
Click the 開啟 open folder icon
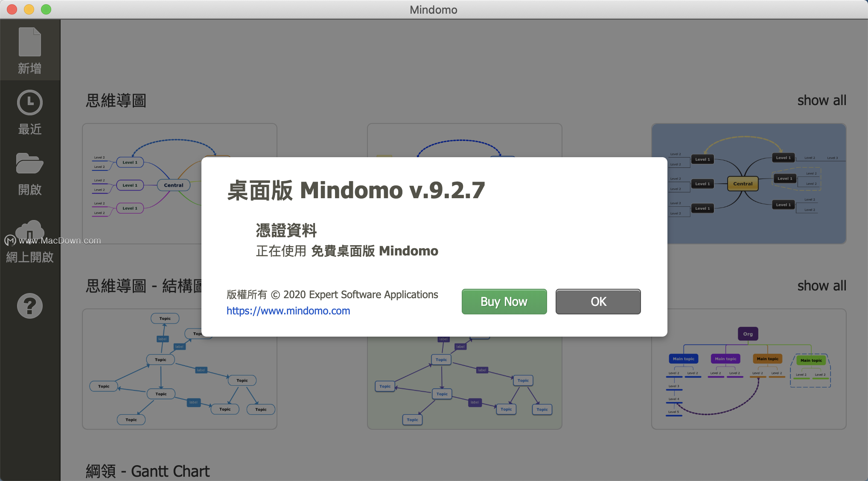(30, 163)
